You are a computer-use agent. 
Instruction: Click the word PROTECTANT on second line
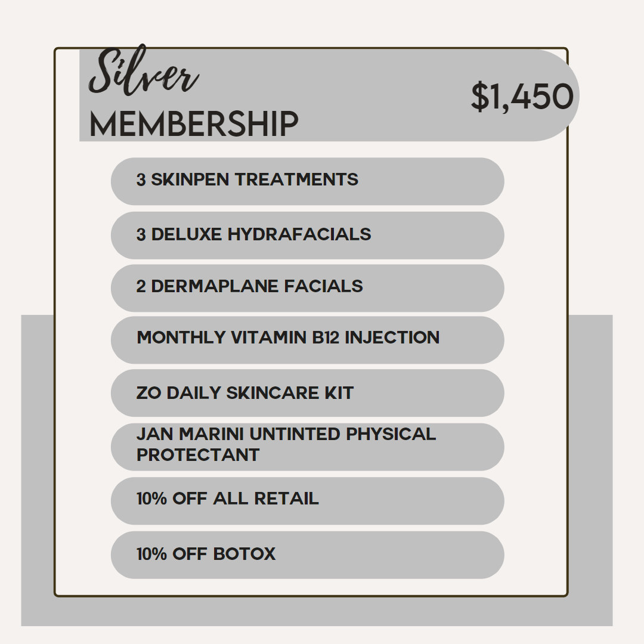pos(198,454)
